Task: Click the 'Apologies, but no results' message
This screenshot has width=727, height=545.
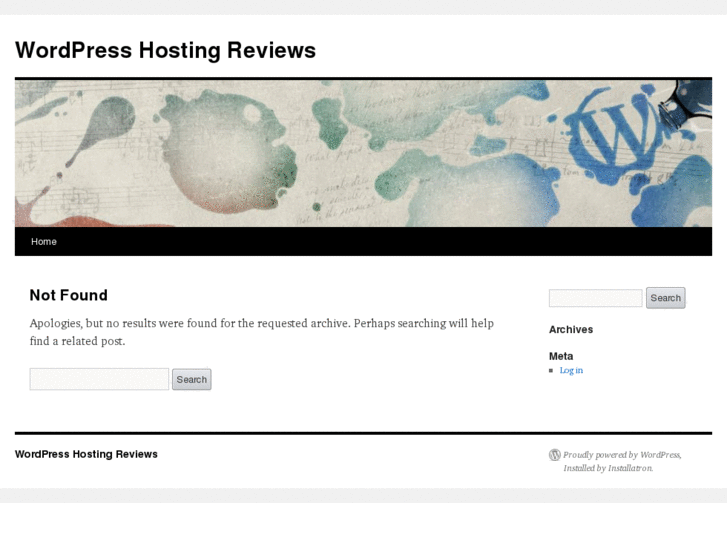Action: click(x=262, y=332)
